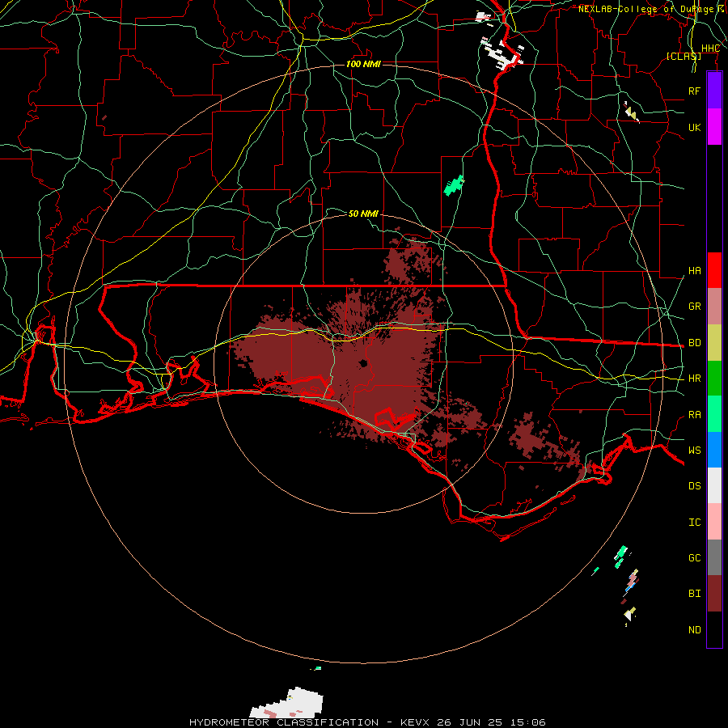Click the black radar site dot in the echo
The width and height of the screenshot is (728, 728).
(x=362, y=363)
